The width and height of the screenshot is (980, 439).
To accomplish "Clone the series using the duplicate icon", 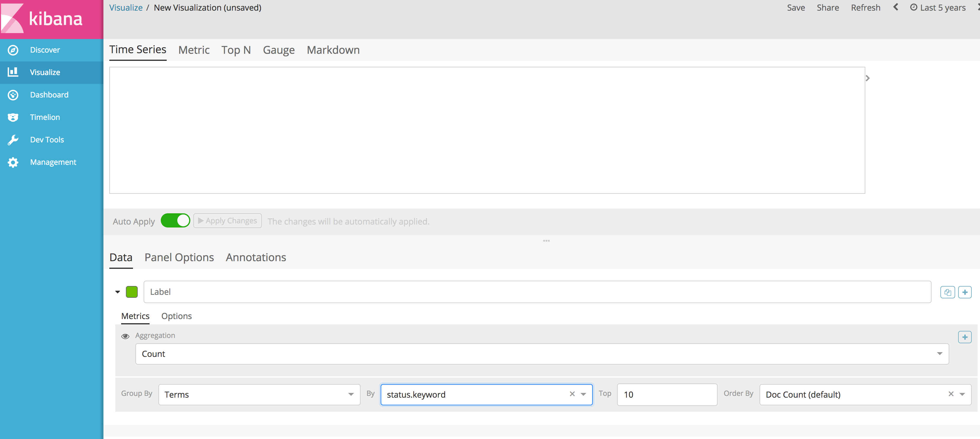I will click(x=948, y=292).
